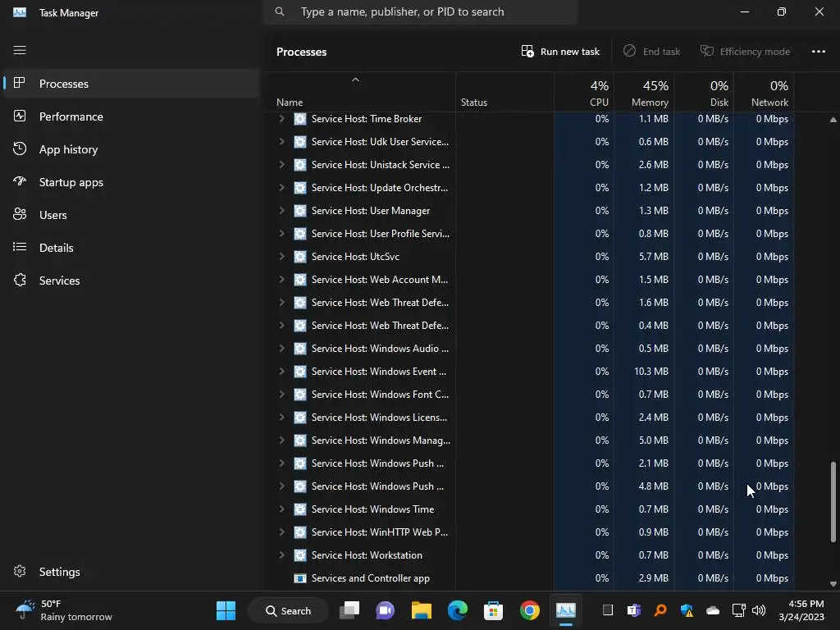
Task: Open Windows Security tray icon
Action: (687, 610)
